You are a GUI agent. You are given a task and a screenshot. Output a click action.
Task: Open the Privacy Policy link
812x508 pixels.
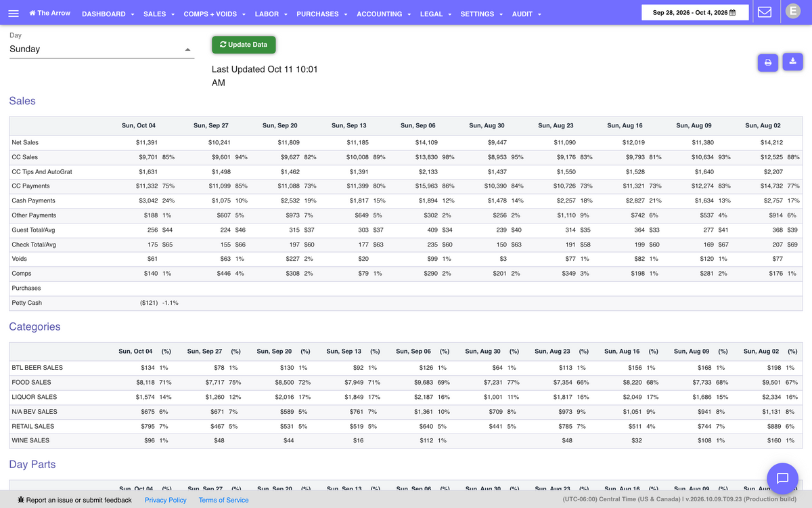click(x=166, y=500)
